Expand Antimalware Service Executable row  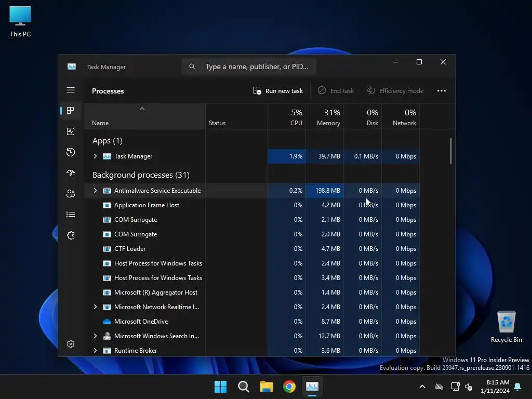96,190
